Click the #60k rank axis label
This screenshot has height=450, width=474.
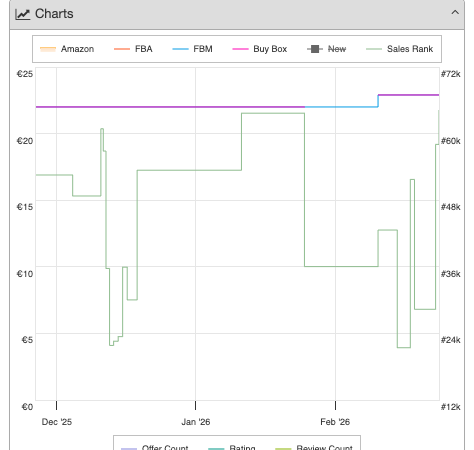[451, 141]
